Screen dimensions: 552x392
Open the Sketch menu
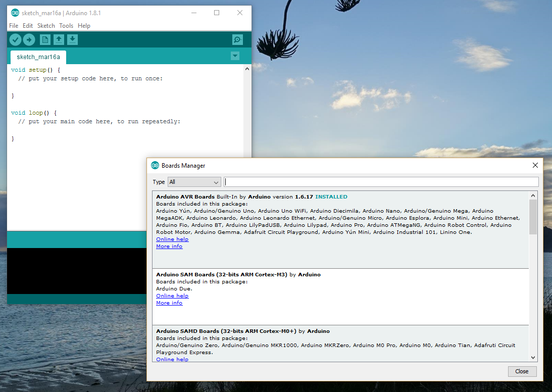pos(46,26)
